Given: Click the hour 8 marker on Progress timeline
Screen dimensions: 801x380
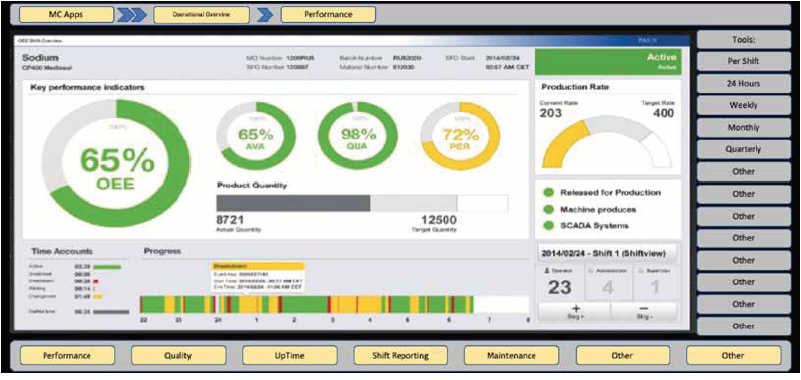Looking at the screenshot, I should click(528, 320).
